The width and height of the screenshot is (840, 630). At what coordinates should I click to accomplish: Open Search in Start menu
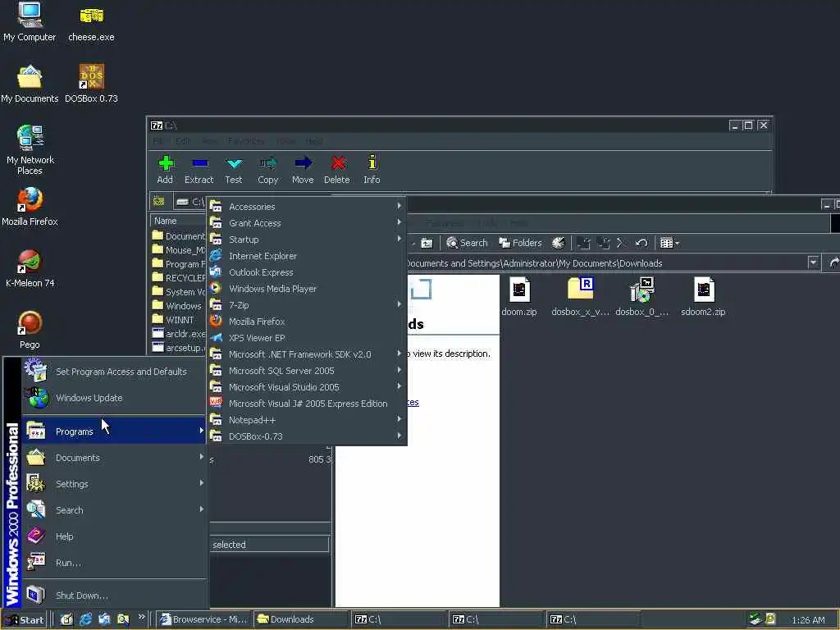tap(114, 510)
